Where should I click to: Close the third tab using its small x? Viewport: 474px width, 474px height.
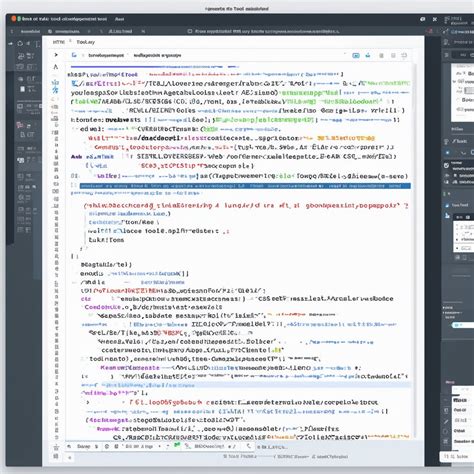pyautogui.click(x=143, y=31)
